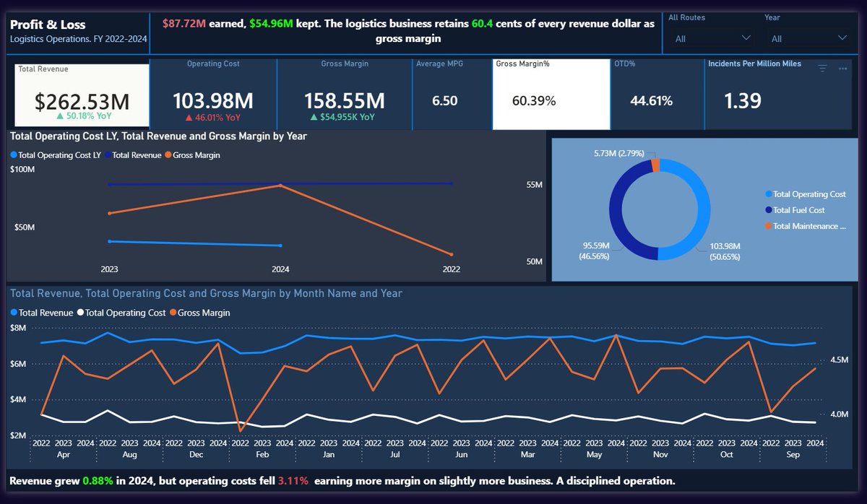The width and height of the screenshot is (867, 504).
Task: Open the filter icon on Incidents card
Action: point(822,69)
